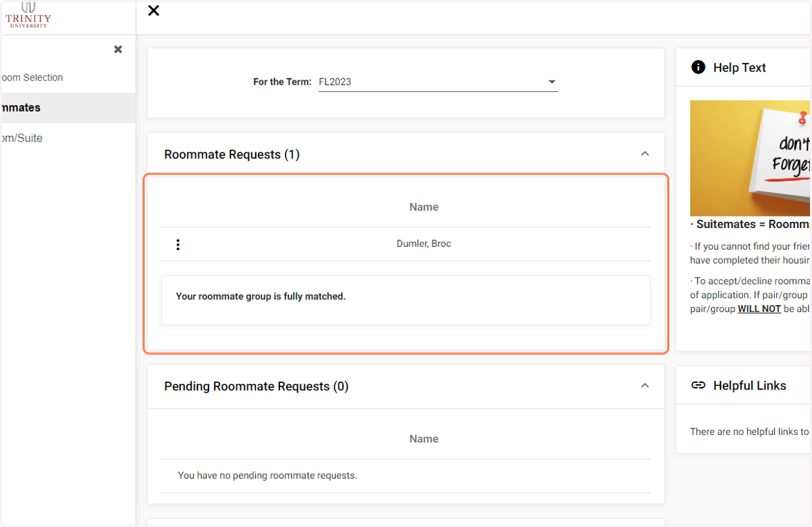Viewport: 812px width, 527px height.
Task: Click the no pending roommate requests message
Action: (x=267, y=476)
